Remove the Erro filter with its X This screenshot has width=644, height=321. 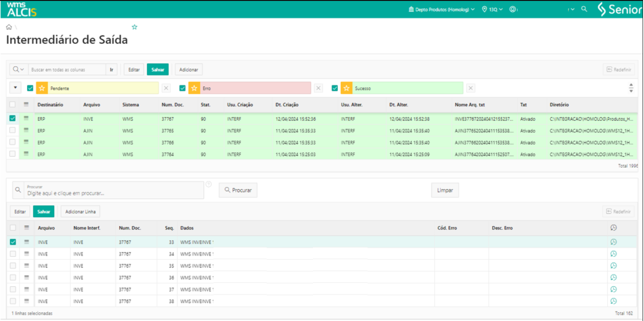point(319,88)
